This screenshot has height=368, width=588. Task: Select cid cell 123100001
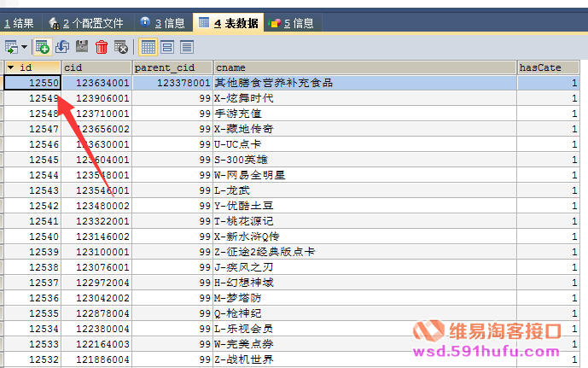point(96,252)
